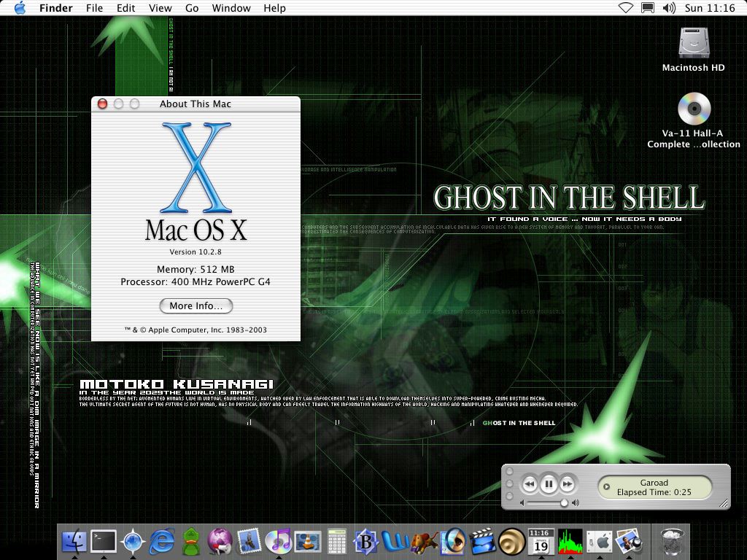Open Preview from the Dock
This screenshot has width=747, height=560.
click(453, 541)
